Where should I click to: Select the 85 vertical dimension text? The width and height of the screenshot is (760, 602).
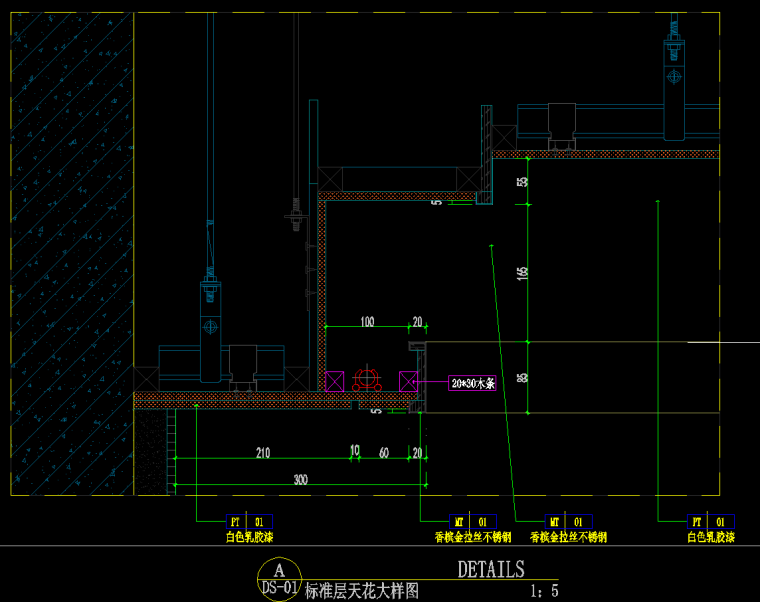521,377
